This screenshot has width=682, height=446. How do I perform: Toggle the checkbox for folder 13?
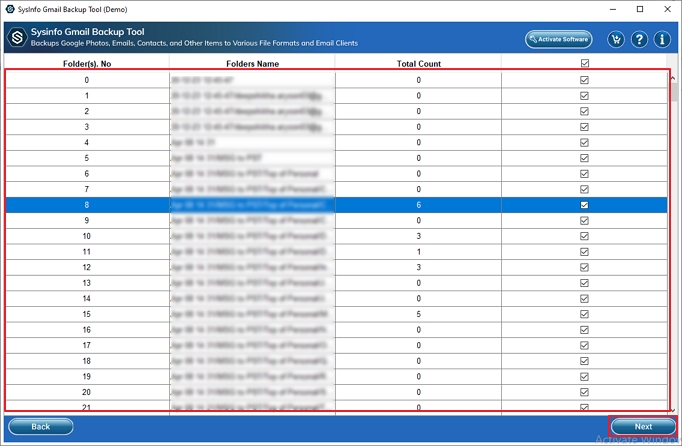point(584,283)
